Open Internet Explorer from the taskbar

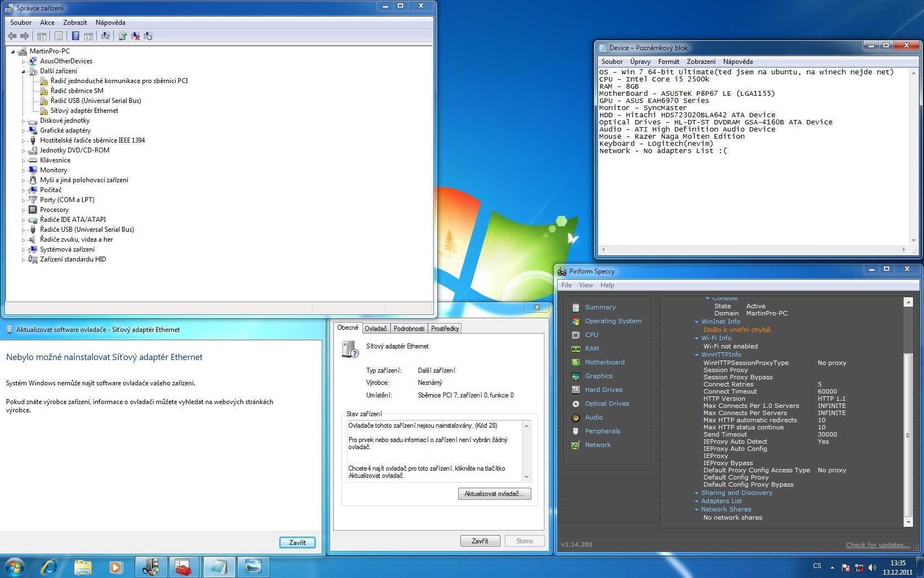click(x=50, y=566)
